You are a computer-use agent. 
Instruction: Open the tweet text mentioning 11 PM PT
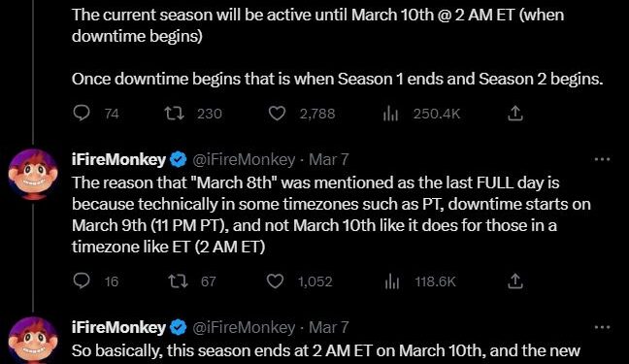tap(331, 215)
